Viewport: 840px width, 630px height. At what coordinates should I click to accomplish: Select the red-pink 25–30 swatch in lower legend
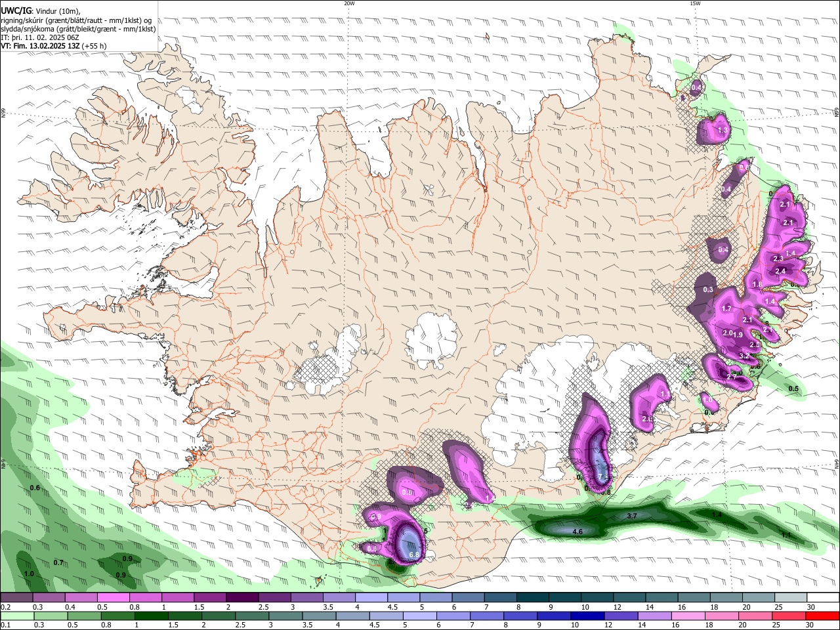790,616
